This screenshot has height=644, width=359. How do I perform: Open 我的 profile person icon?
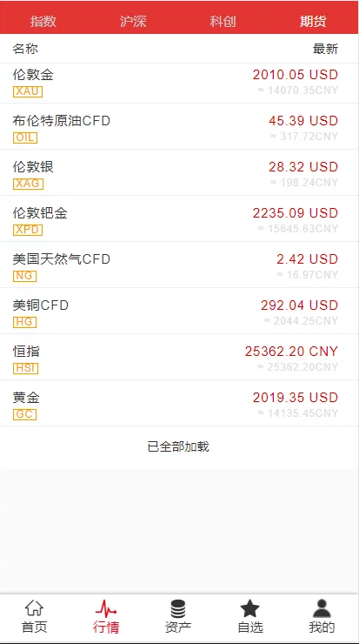[x=322, y=608]
